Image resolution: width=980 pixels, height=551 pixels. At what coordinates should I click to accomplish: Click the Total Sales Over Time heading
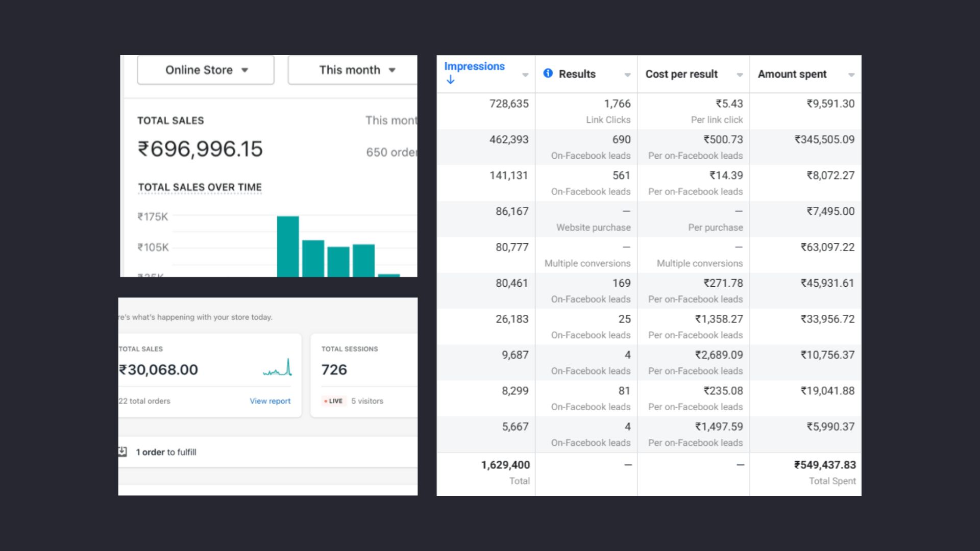tap(200, 187)
